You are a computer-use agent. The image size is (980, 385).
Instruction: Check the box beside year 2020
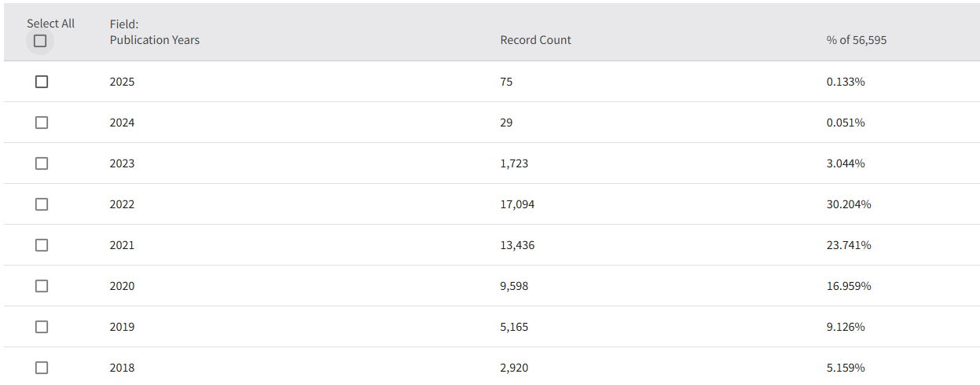[x=42, y=286]
